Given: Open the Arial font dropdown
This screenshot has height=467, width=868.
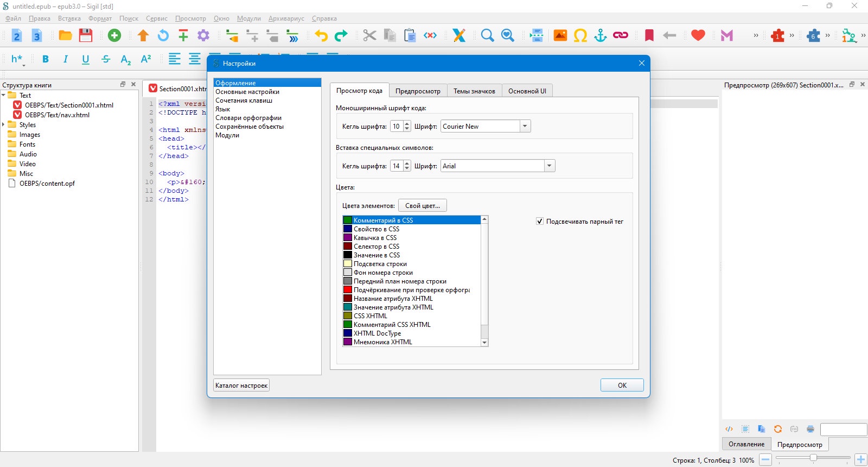Looking at the screenshot, I should click(x=497, y=166).
